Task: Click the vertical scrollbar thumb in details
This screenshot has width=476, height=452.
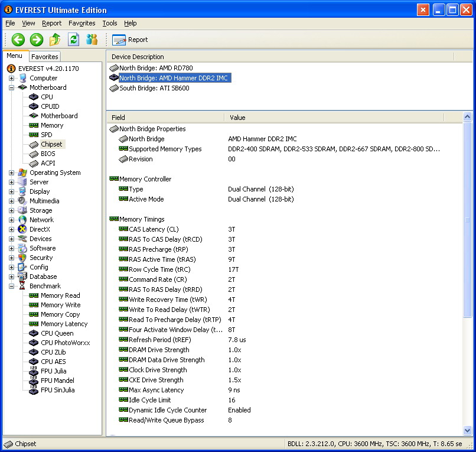Action: [468, 219]
